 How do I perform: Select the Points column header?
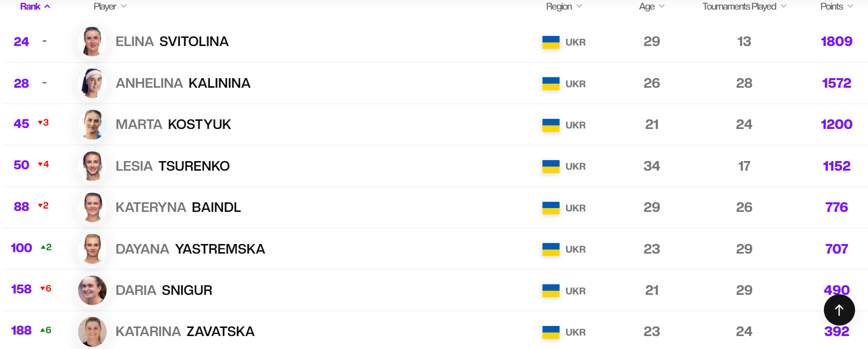[x=832, y=6]
